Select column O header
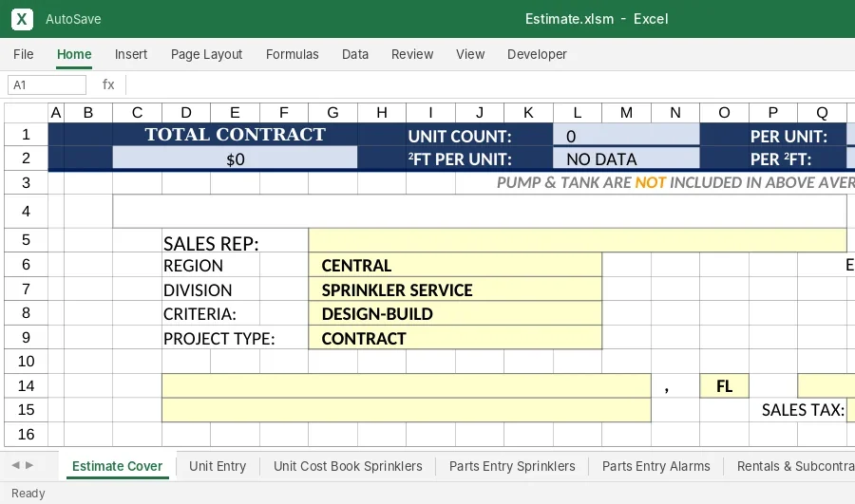 [x=724, y=113]
